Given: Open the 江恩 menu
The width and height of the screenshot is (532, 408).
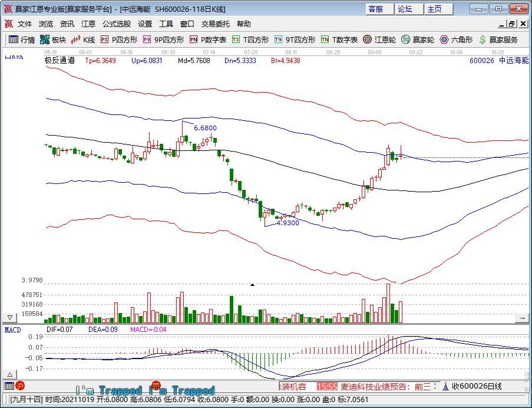Looking at the screenshot, I should point(88,24).
